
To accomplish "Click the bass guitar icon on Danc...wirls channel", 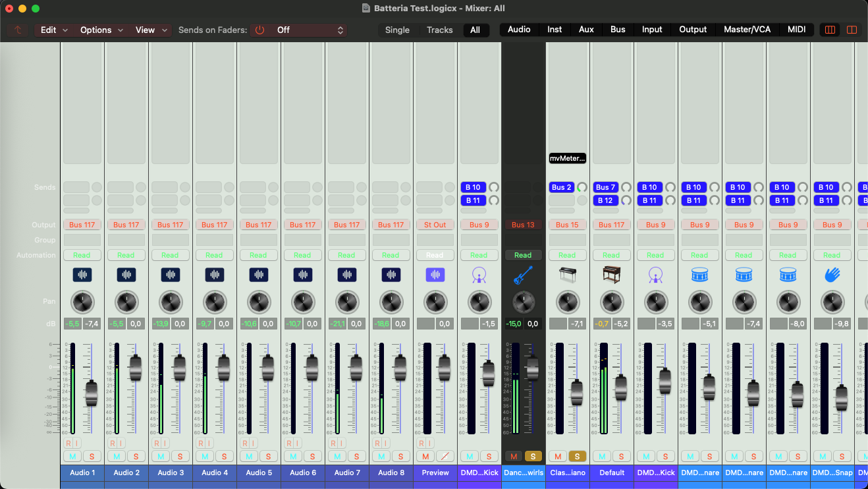I will click(x=523, y=275).
